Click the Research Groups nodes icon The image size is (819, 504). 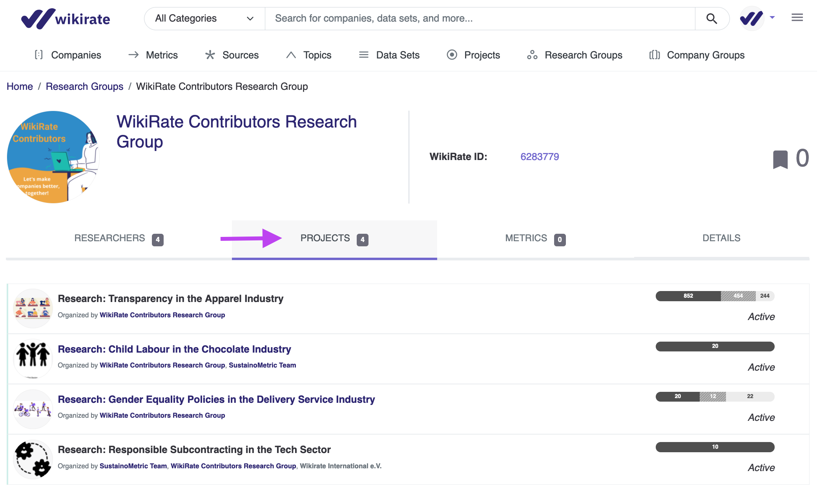point(532,55)
